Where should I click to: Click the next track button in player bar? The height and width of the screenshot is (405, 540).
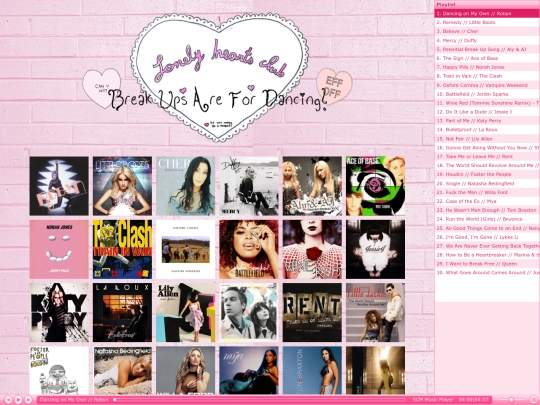(29, 400)
